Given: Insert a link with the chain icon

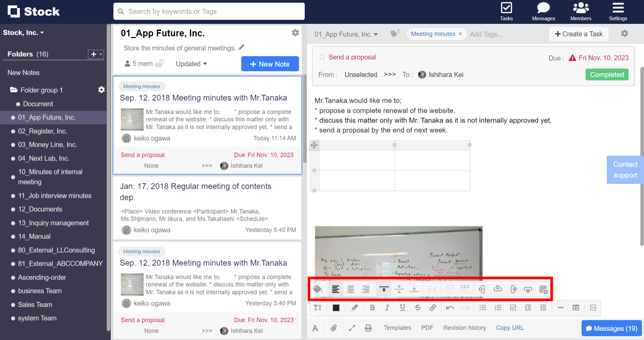Looking at the screenshot, I should tap(433, 308).
